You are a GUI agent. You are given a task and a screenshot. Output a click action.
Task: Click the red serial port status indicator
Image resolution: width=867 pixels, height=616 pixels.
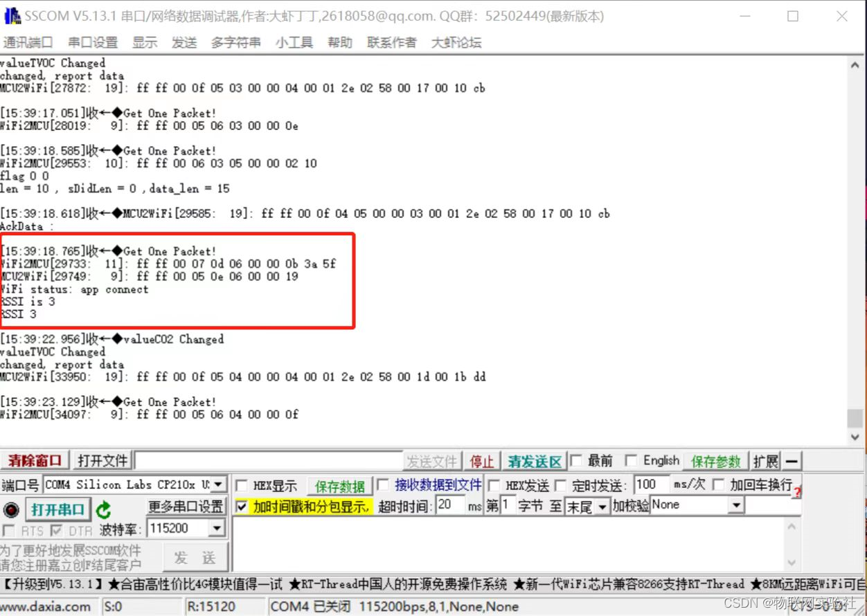click(11, 510)
